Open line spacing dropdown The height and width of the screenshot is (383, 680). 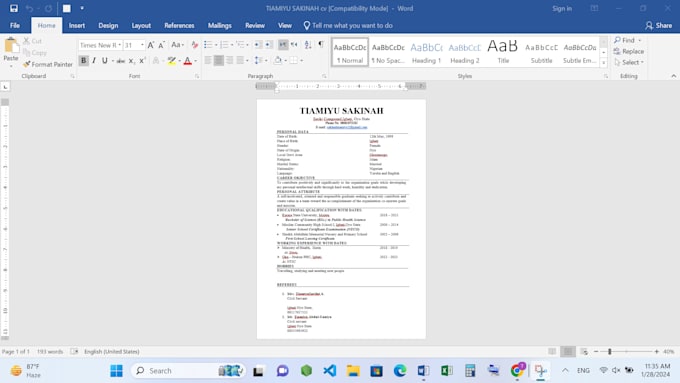261,60
